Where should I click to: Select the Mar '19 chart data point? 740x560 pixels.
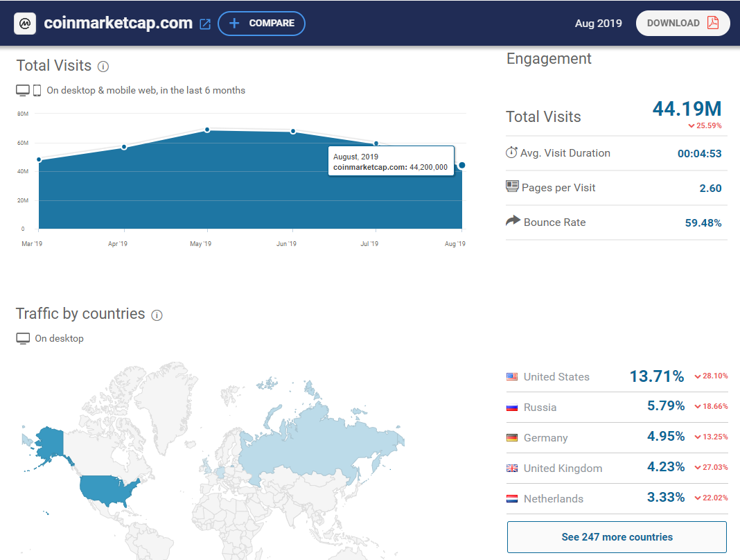(x=39, y=160)
